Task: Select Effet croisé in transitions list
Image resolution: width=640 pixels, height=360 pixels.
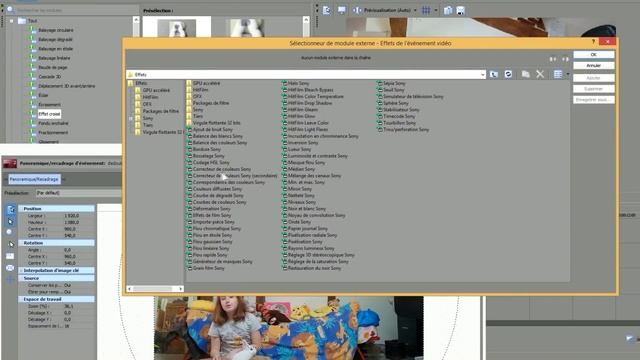Action: [x=49, y=114]
